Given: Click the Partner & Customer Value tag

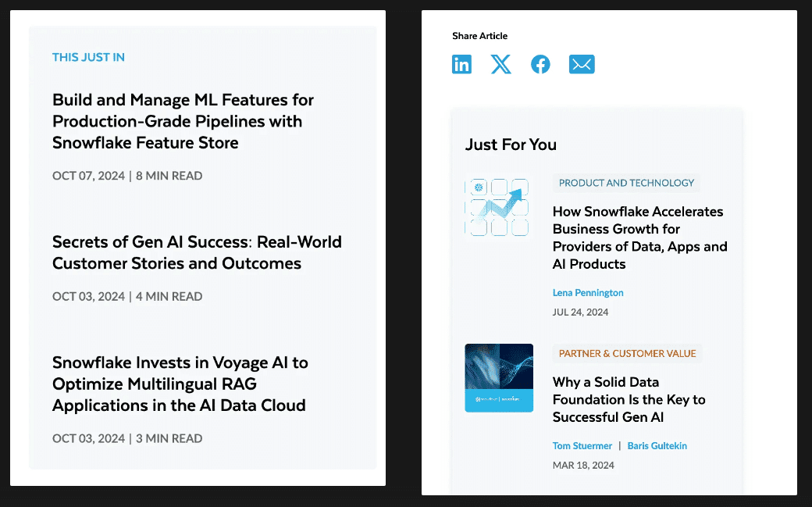Looking at the screenshot, I should coord(627,354).
